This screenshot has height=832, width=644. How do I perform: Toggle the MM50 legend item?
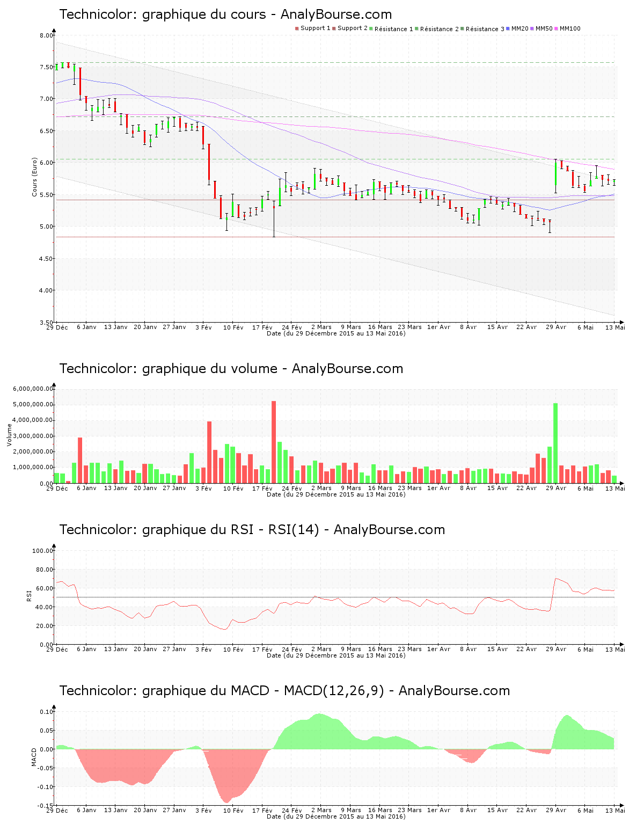(544, 28)
